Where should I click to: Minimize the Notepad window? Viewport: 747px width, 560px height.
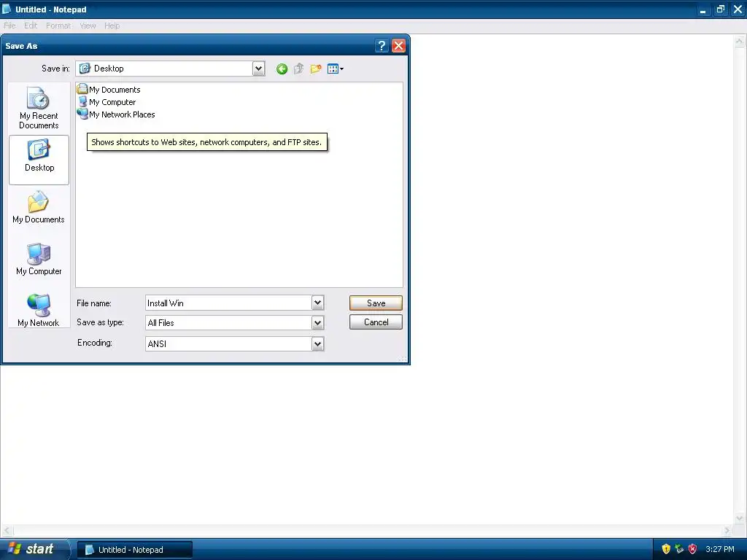pos(703,9)
